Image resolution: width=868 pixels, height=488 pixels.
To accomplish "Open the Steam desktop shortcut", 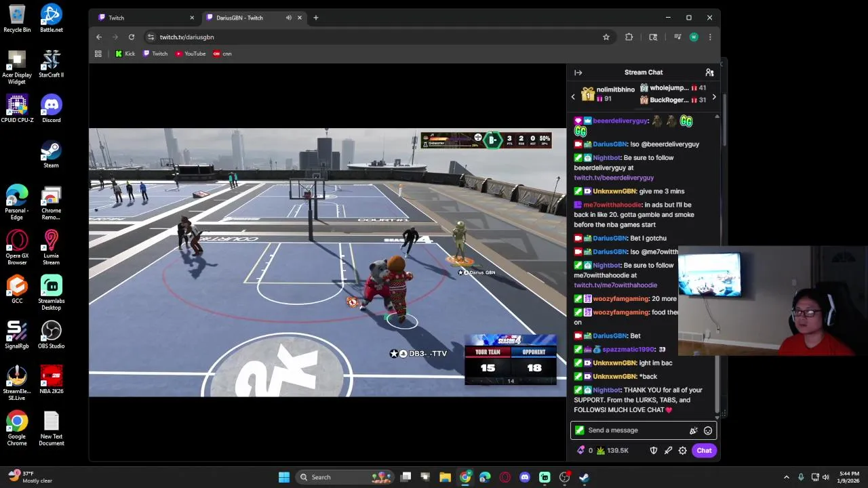I will 52,154.
